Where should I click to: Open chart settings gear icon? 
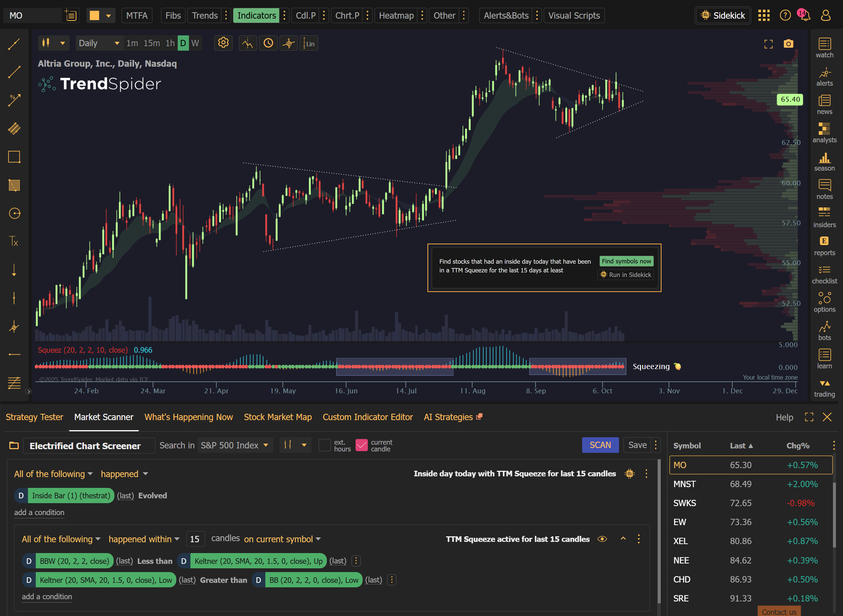pos(223,43)
